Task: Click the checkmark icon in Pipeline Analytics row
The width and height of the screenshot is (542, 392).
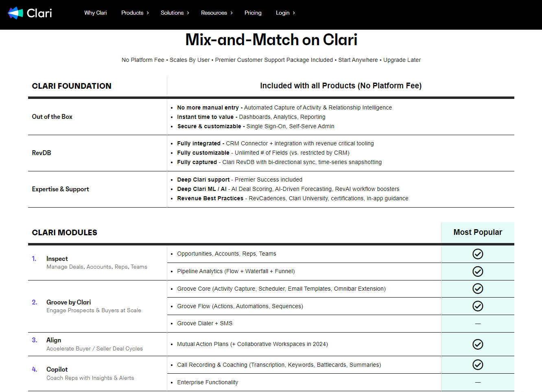Action: click(x=478, y=272)
